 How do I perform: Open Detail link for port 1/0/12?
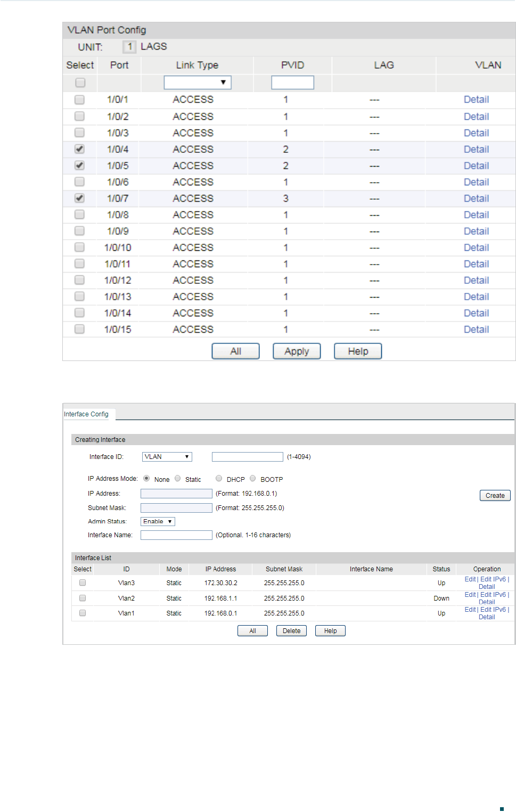pyautogui.click(x=476, y=280)
